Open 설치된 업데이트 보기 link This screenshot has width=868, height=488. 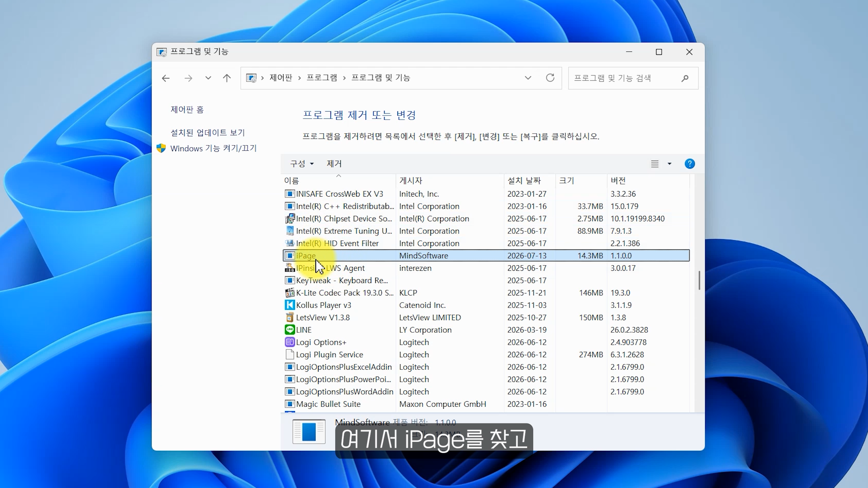click(x=208, y=133)
